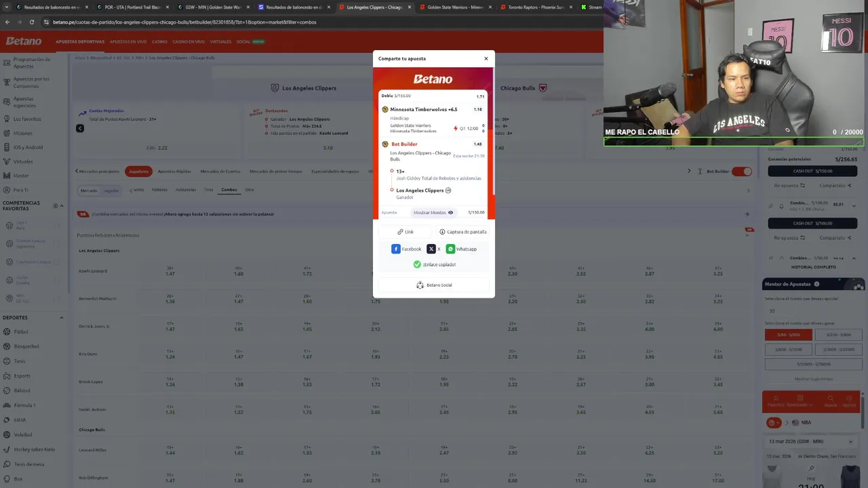
Task: Open Mercados de Cuartos tab
Action: click(220, 171)
